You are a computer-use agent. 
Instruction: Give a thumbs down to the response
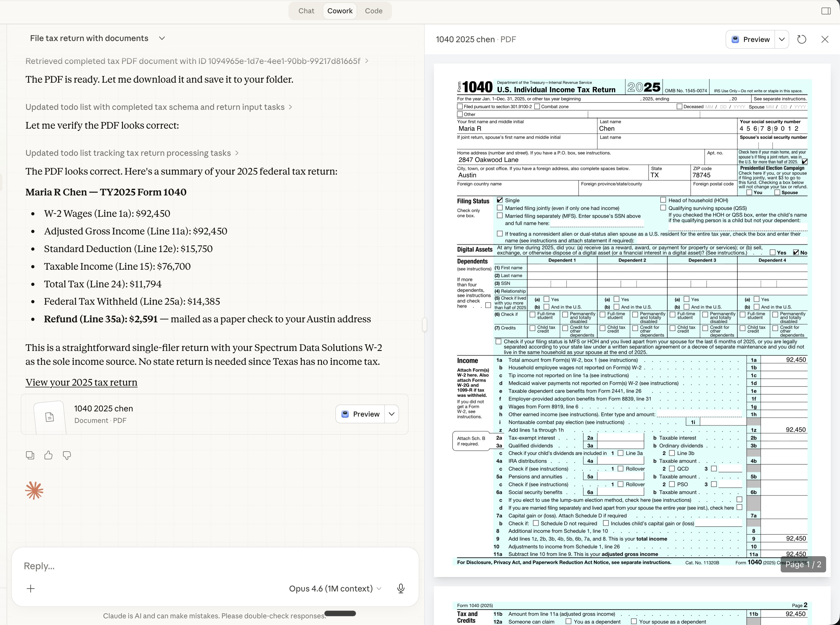67,455
